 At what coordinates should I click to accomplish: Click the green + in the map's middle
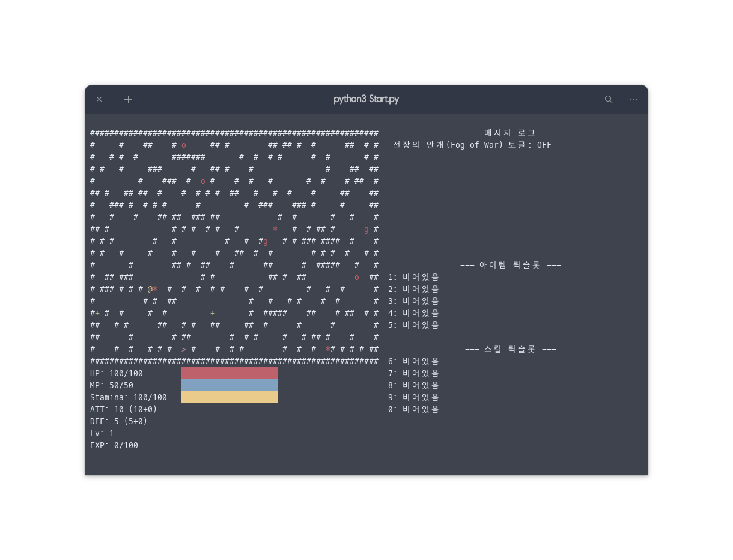[x=213, y=313]
